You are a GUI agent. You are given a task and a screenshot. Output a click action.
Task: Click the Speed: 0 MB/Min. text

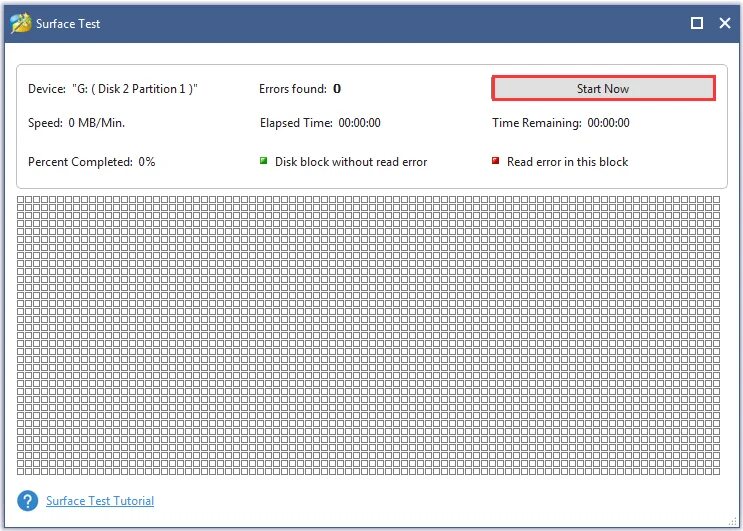[x=76, y=123]
